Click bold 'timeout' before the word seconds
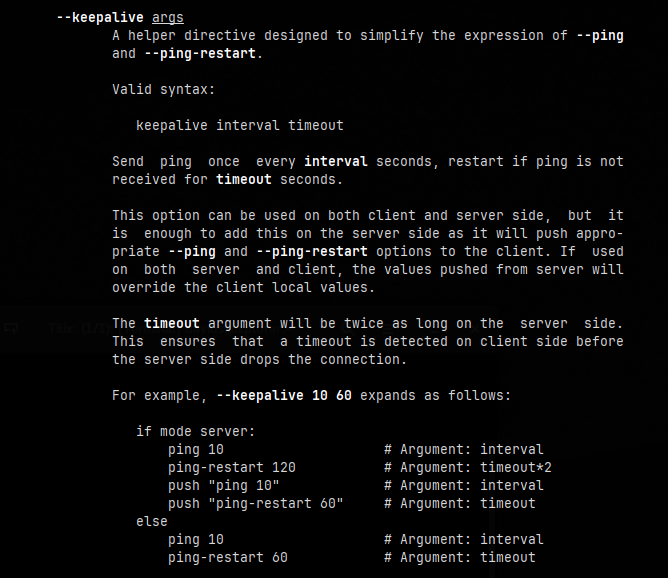The height and width of the screenshot is (578, 668). click(243, 179)
